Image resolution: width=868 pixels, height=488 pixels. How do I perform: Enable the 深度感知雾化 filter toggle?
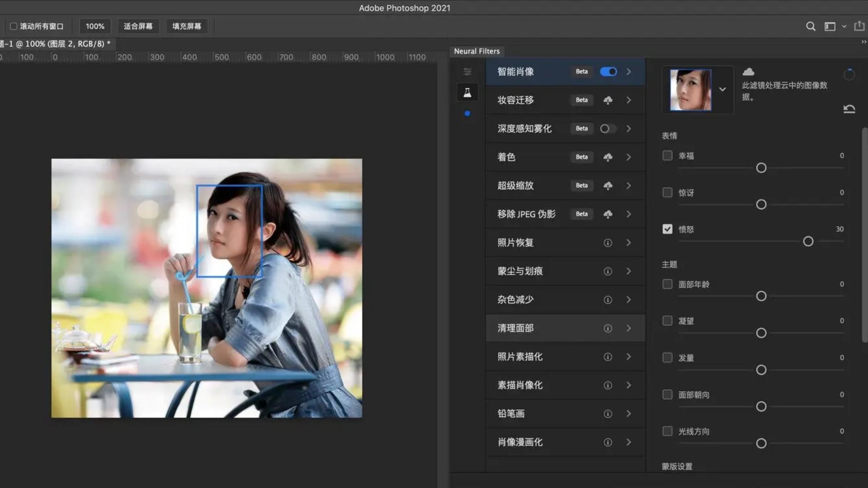(x=608, y=128)
